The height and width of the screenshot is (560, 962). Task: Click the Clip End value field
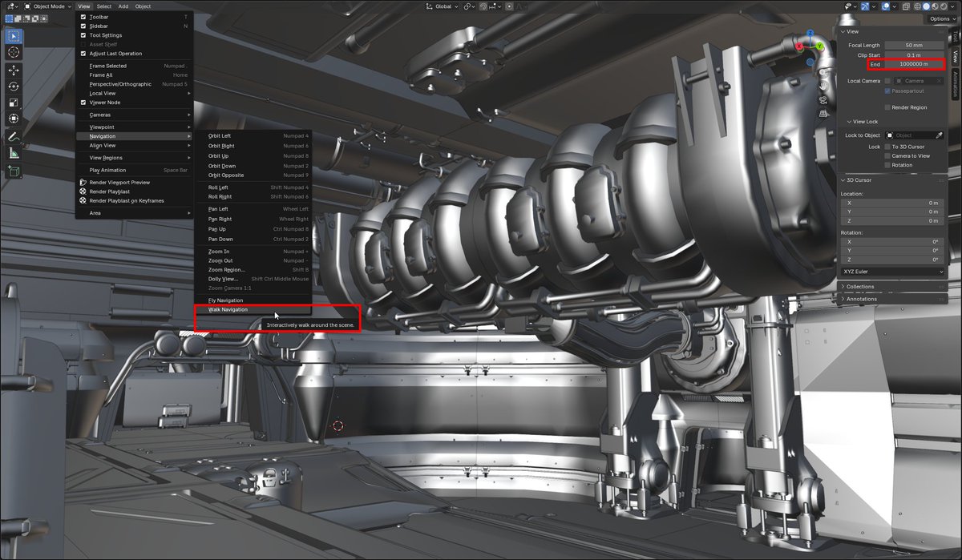tap(915, 64)
